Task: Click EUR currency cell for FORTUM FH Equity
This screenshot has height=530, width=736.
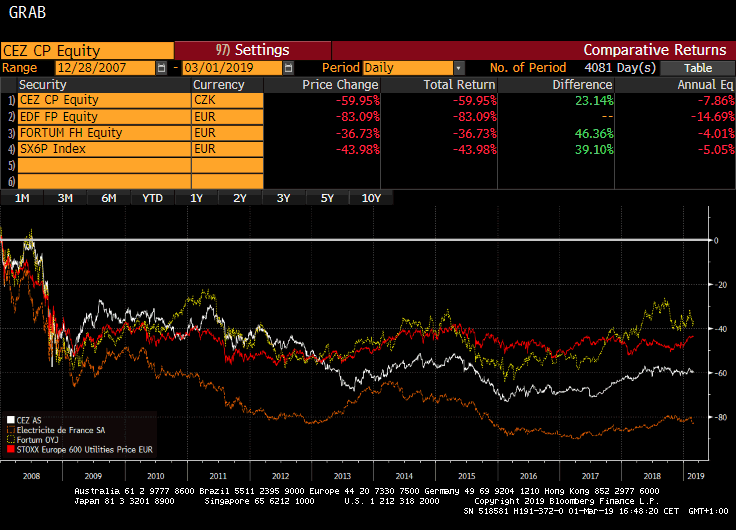Action: (x=228, y=133)
